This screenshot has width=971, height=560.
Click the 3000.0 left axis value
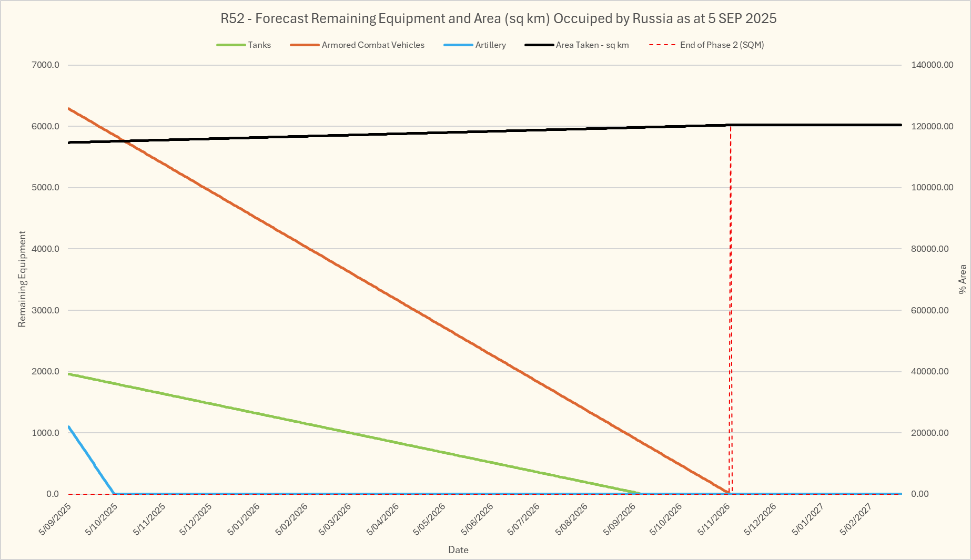46,310
